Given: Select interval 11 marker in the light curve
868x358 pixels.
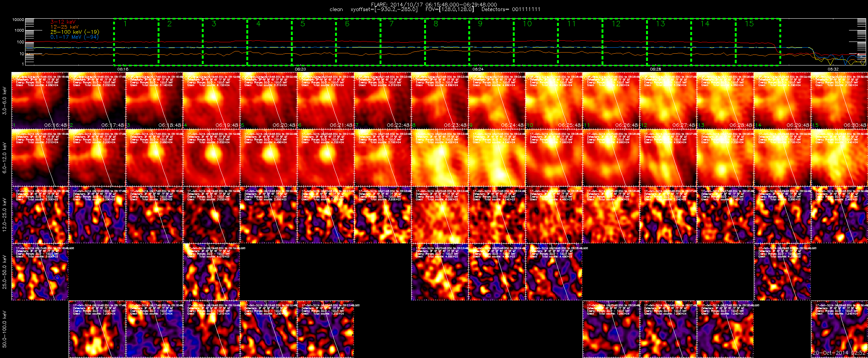Looking at the screenshot, I should [571, 24].
